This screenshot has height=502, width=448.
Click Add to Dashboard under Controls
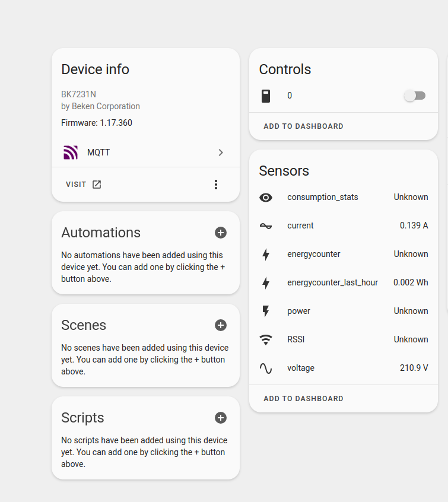coord(303,126)
